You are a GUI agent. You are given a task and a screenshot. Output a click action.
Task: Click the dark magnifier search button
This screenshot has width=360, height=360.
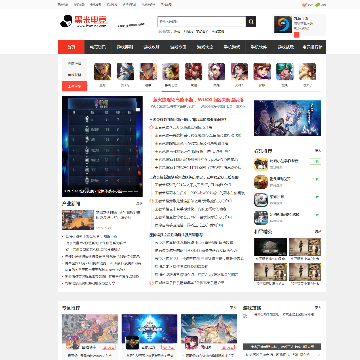(251, 22)
